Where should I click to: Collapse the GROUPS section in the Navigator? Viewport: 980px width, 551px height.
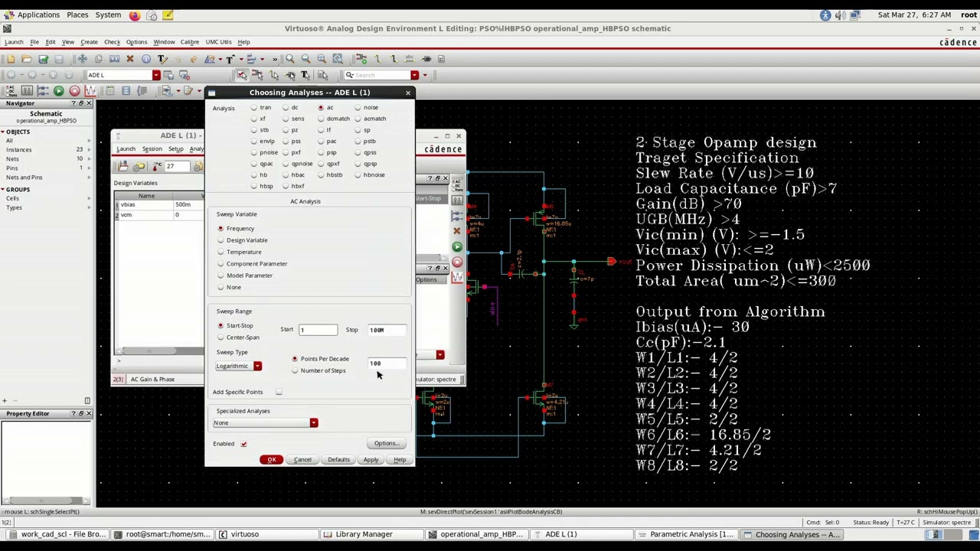pyautogui.click(x=3, y=190)
